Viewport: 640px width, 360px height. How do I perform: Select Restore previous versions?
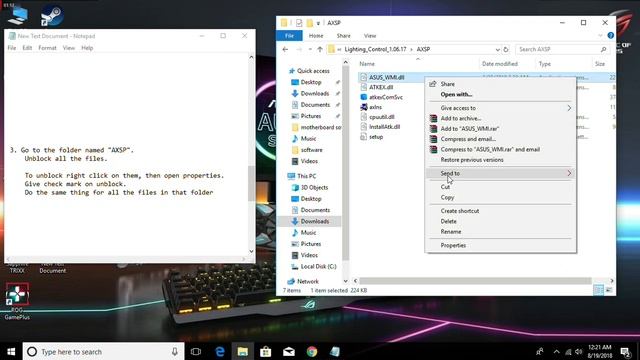tap(472, 160)
